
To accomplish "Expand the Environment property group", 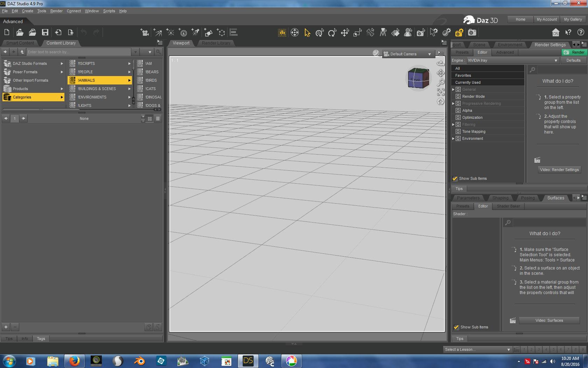I will coord(453,139).
